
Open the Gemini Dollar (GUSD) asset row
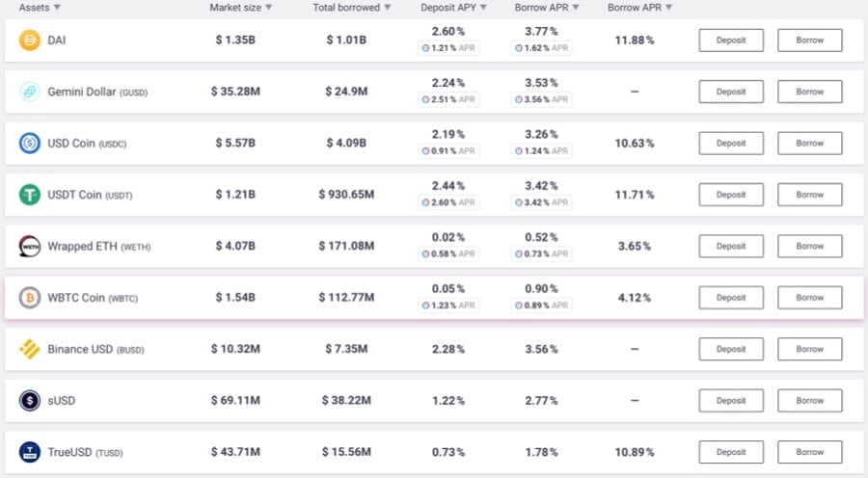[x=96, y=92]
